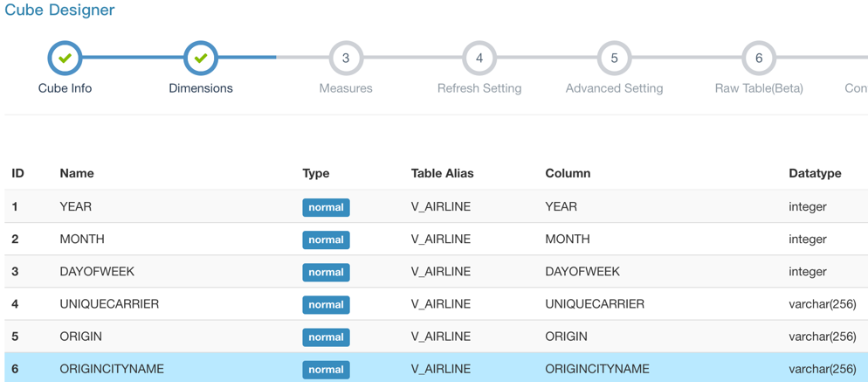Click the Cube Designer title
868x382 pixels.
(x=59, y=10)
